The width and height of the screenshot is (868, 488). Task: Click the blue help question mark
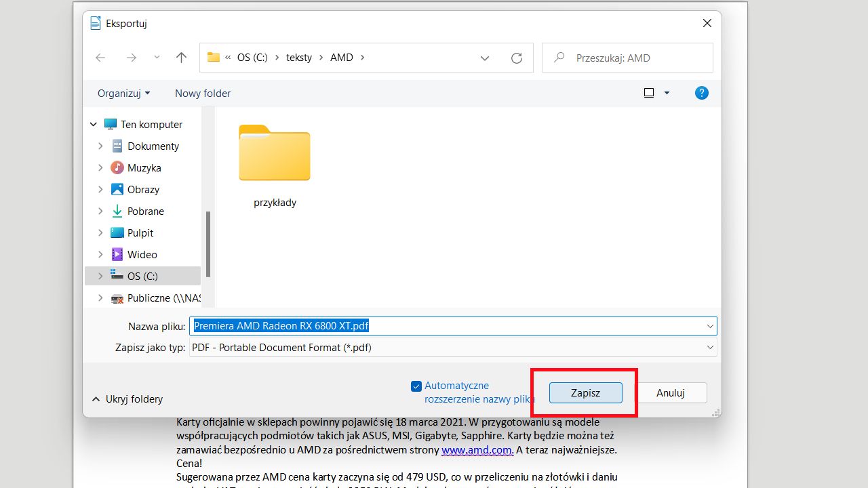701,93
